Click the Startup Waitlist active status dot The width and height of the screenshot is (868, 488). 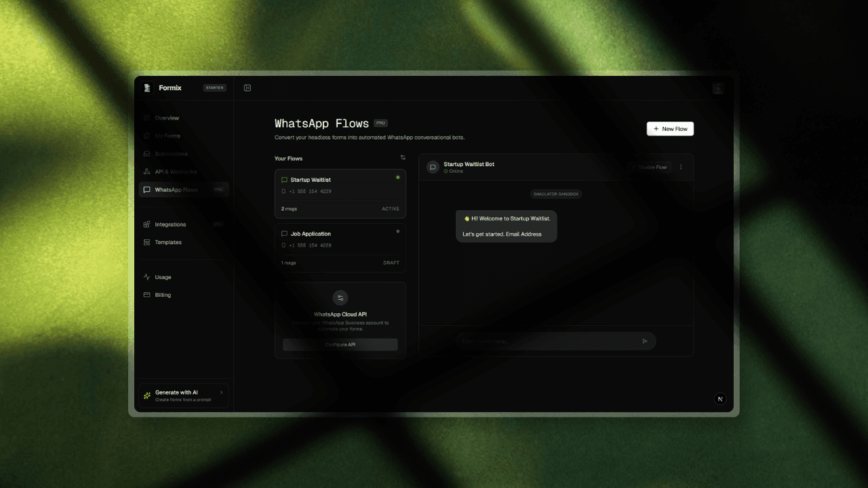point(397,178)
